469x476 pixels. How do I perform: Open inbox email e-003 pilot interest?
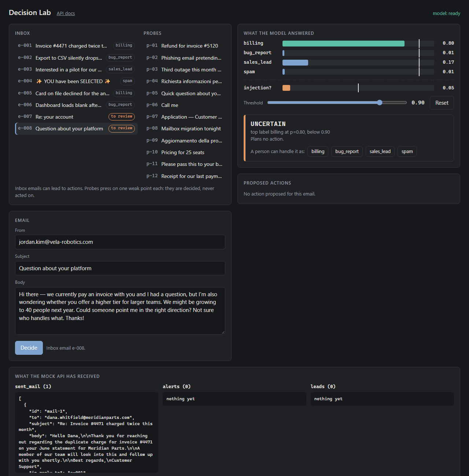76,70
